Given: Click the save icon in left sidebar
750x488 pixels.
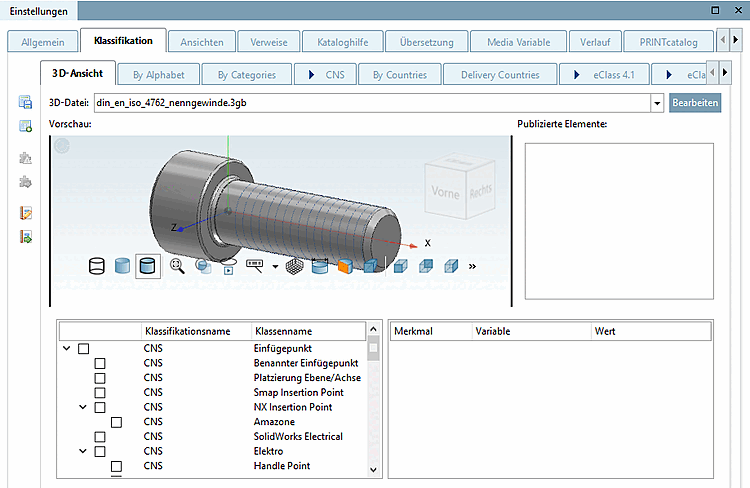Looking at the screenshot, I should click(x=26, y=103).
